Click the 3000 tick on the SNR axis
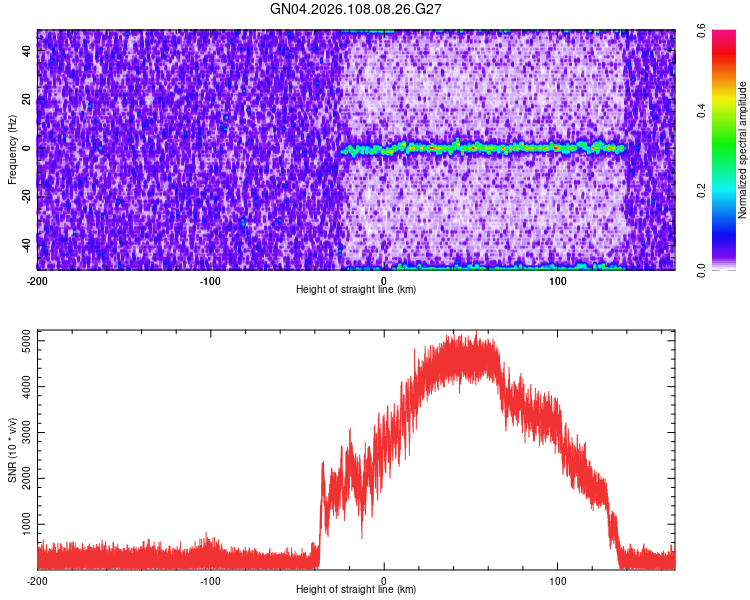Screen dimensions: 750x600 click(x=26, y=433)
